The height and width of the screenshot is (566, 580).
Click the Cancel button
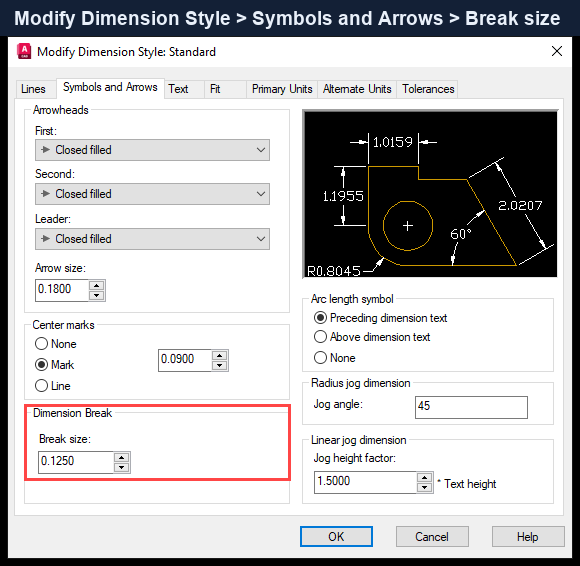click(432, 536)
